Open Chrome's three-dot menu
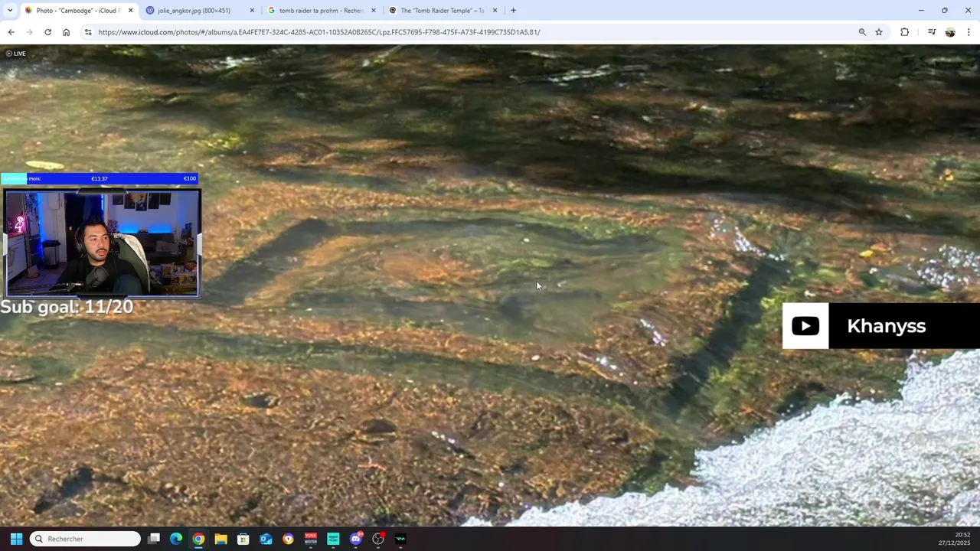 [969, 32]
